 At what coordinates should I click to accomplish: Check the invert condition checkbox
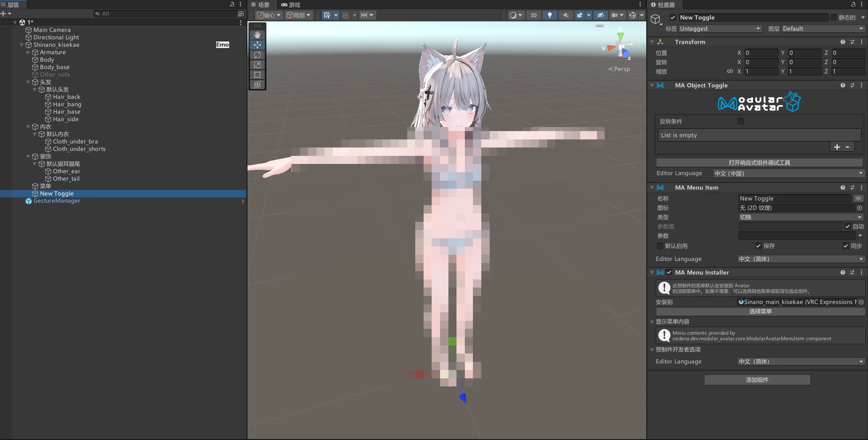point(741,121)
